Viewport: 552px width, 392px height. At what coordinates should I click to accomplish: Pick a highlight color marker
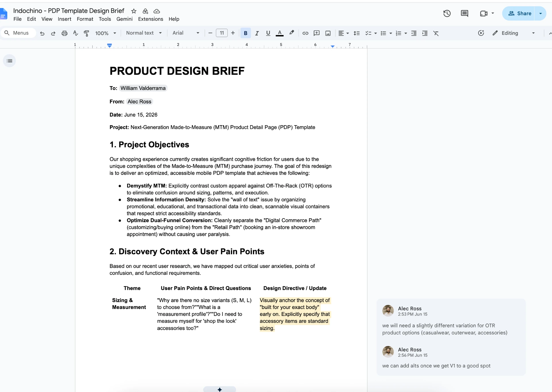pyautogui.click(x=292, y=33)
